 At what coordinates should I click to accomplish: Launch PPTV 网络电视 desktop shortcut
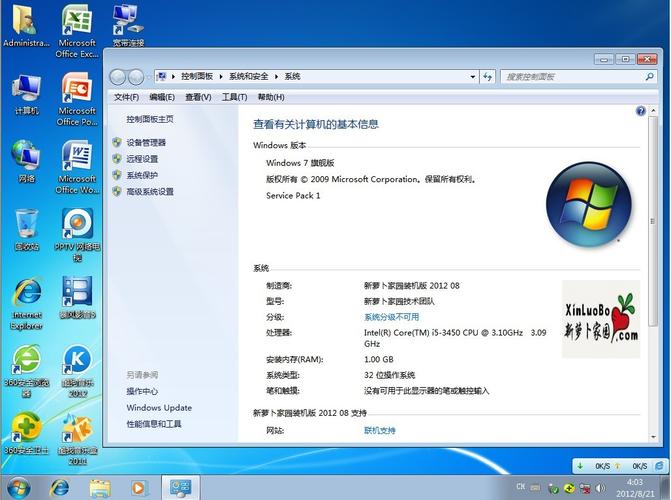click(77, 235)
